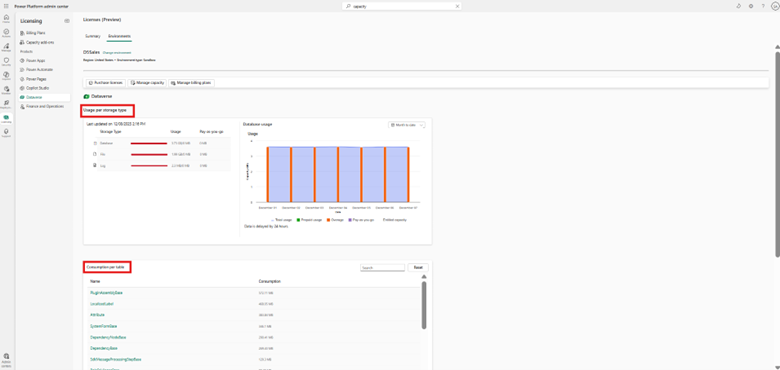Open the Security rail icon
This screenshot has height=370, width=780.
(6, 61)
